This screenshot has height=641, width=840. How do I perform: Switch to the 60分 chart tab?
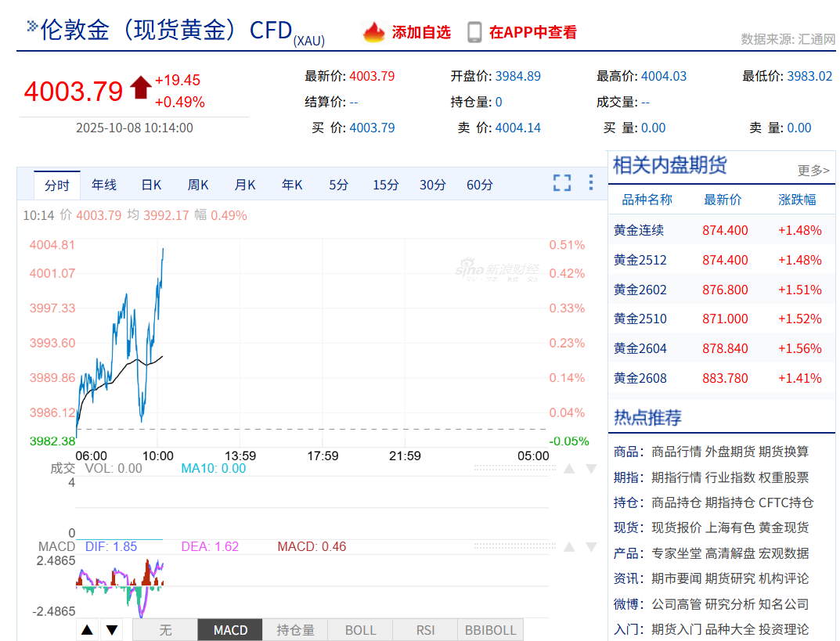pyautogui.click(x=479, y=185)
